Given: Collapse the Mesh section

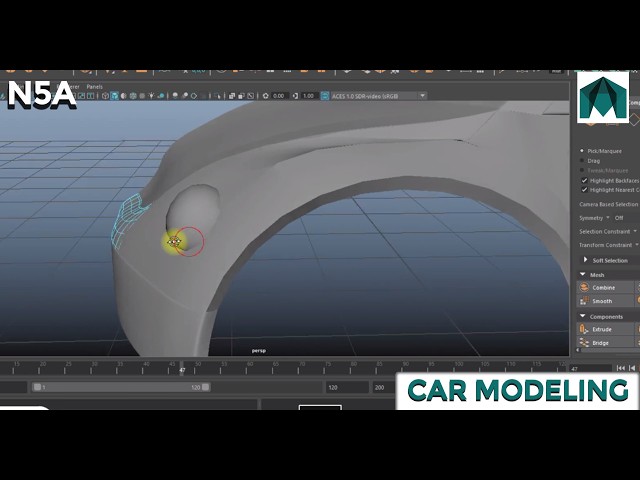Looking at the screenshot, I should click(583, 274).
